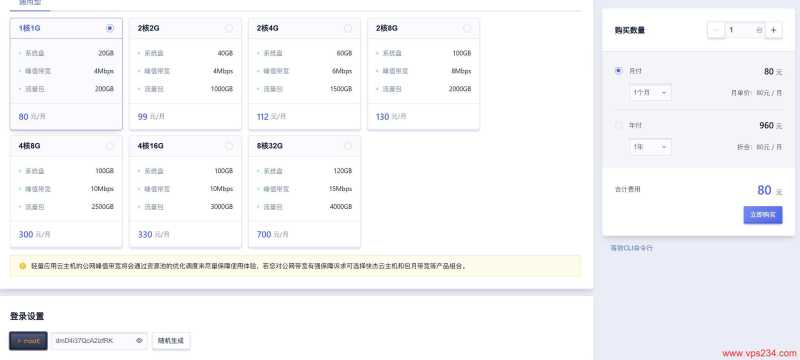Click the 4000GB traffic value on the 8核32G card
The height and width of the screenshot is (360, 800).
coord(341,207)
